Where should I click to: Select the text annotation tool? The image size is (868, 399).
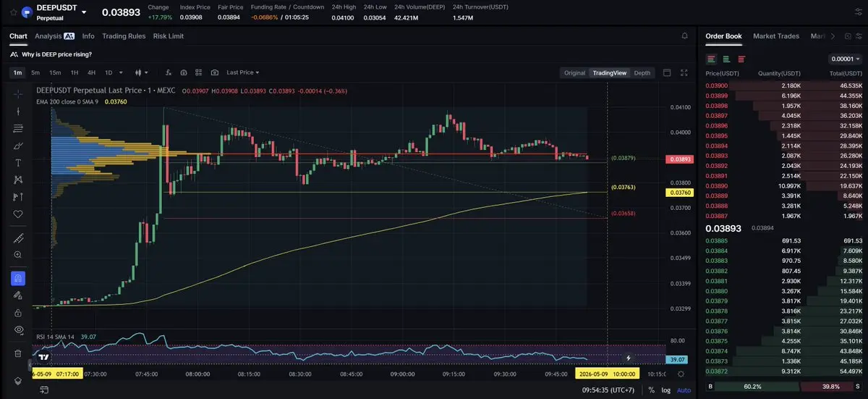(18, 162)
